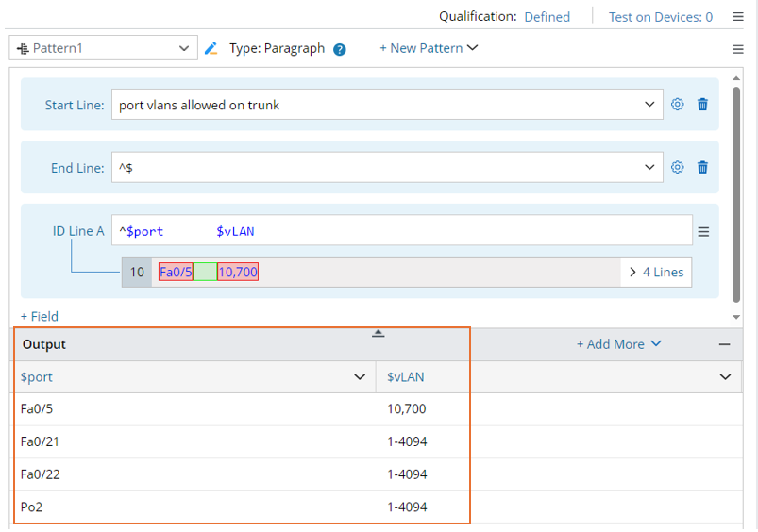Click the + Field link
The height and width of the screenshot is (532, 758).
(x=40, y=317)
